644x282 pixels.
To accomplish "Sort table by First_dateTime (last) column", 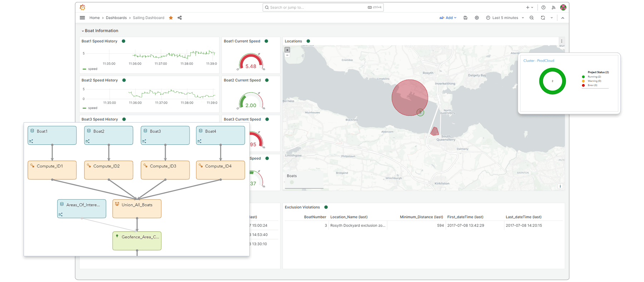I will (465, 217).
